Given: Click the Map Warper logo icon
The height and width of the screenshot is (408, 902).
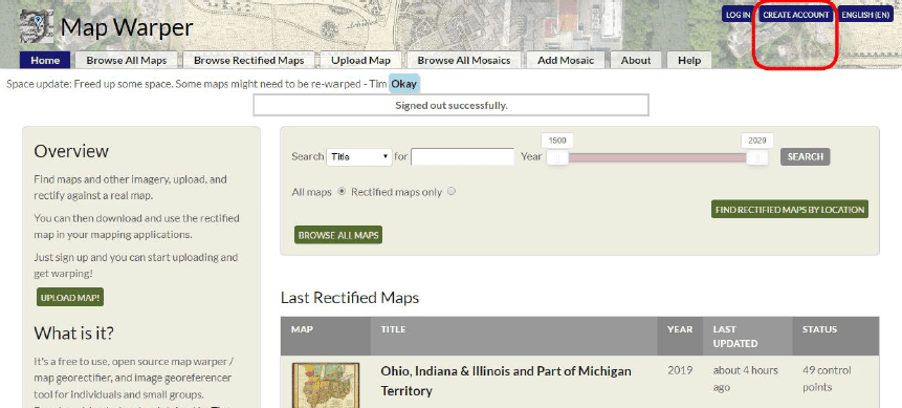Looking at the screenshot, I should (x=36, y=28).
